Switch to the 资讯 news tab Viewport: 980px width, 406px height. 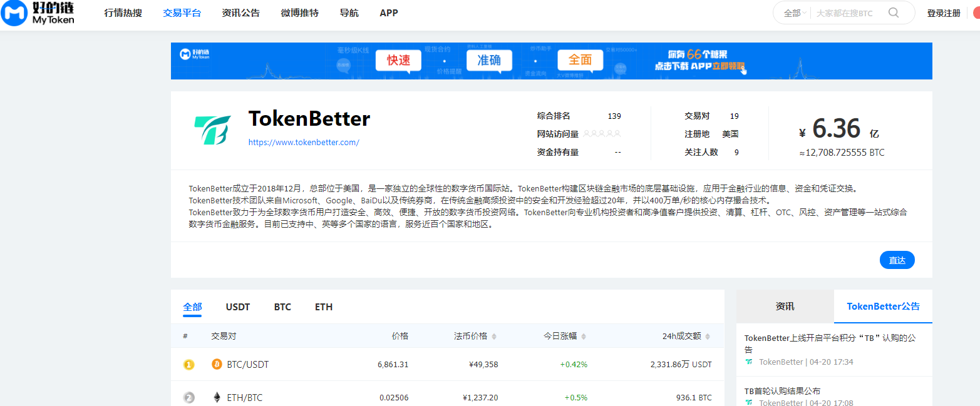click(785, 307)
